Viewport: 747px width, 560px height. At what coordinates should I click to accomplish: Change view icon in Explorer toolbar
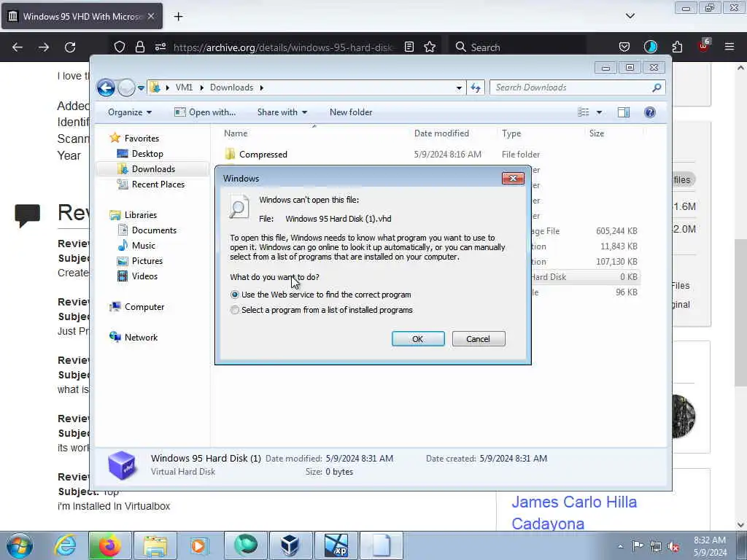584,112
